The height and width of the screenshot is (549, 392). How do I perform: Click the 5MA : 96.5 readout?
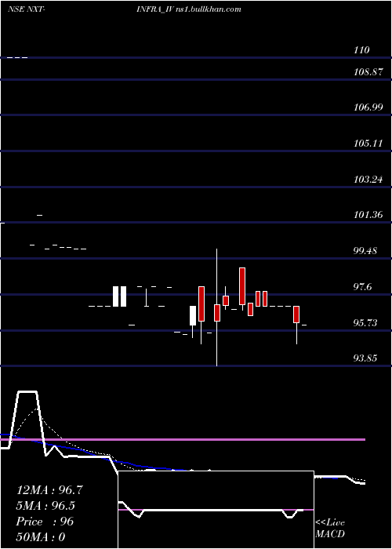pos(45,506)
